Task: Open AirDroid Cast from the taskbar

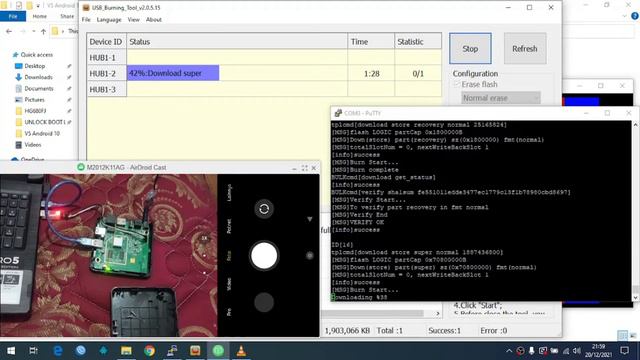Action: [x=218, y=351]
